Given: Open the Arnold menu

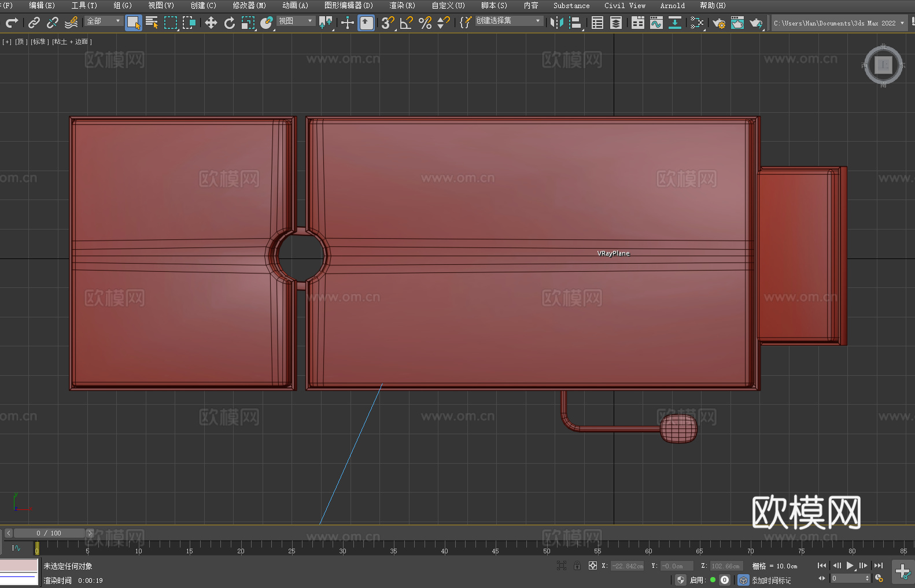Looking at the screenshot, I should (x=672, y=5).
